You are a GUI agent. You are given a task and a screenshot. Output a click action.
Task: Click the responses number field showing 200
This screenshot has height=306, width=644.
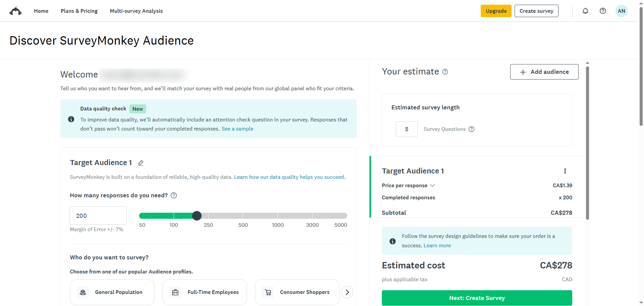point(98,215)
